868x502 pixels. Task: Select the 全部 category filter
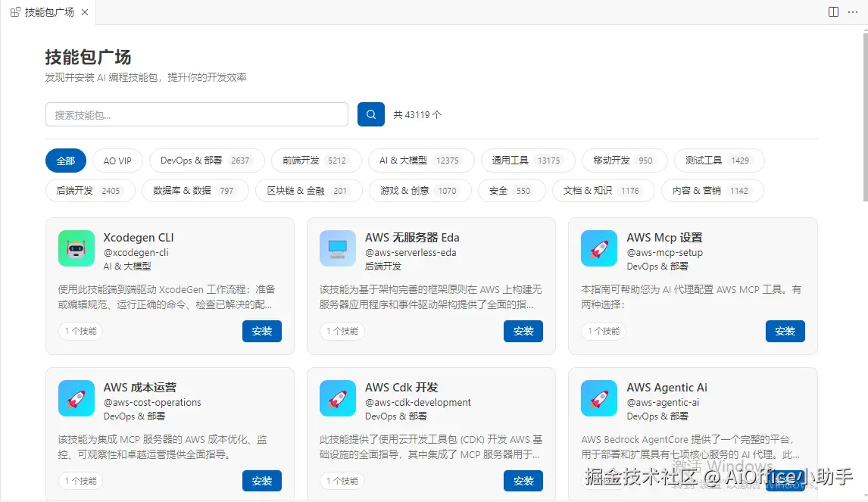pyautogui.click(x=65, y=161)
